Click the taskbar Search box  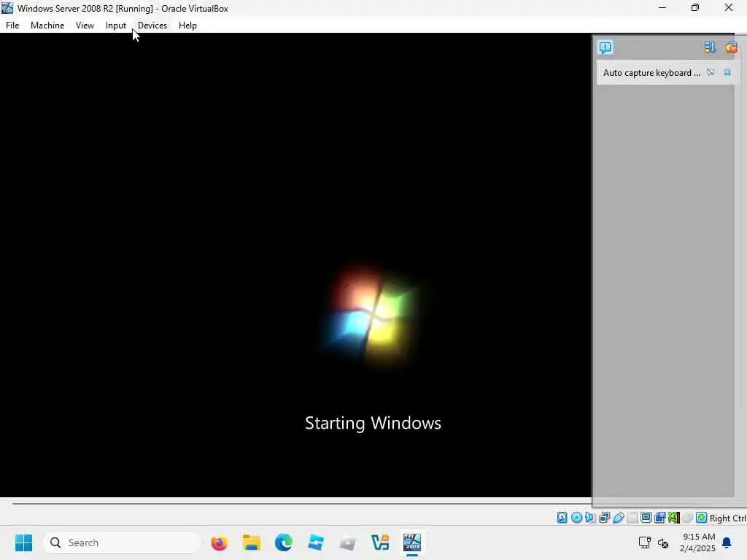pos(122,542)
